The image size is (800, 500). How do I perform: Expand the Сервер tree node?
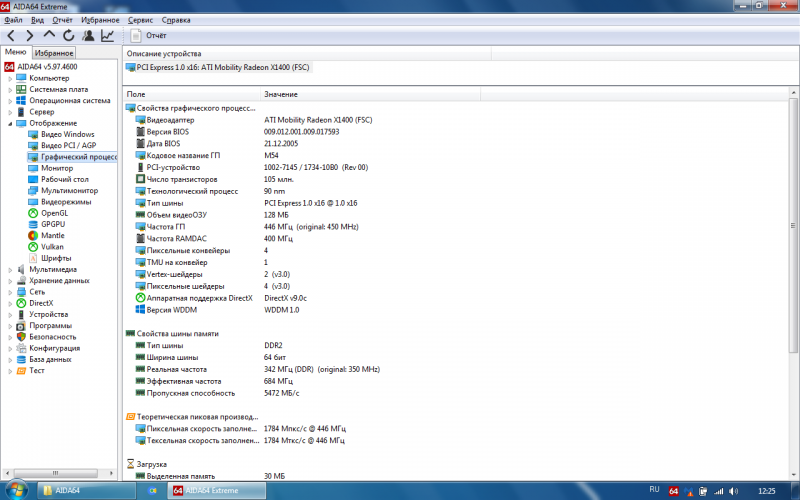pos(10,112)
